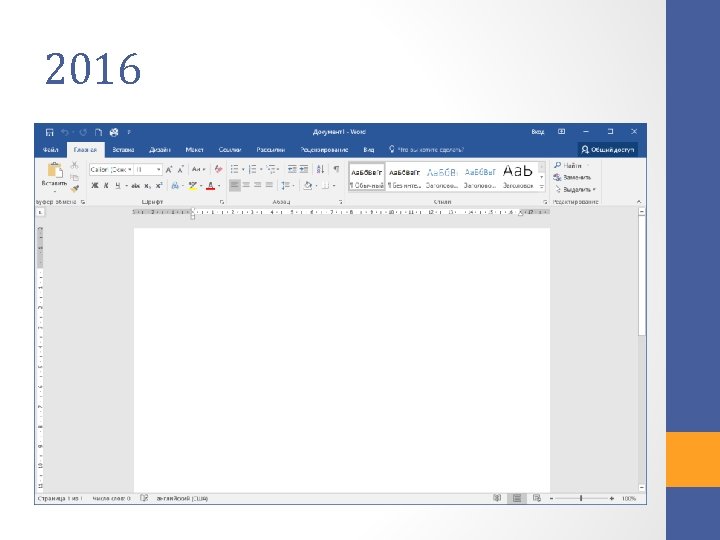Toggle show paragraph marks (¶)
Viewport: 720px width, 540px height.
tap(337, 169)
